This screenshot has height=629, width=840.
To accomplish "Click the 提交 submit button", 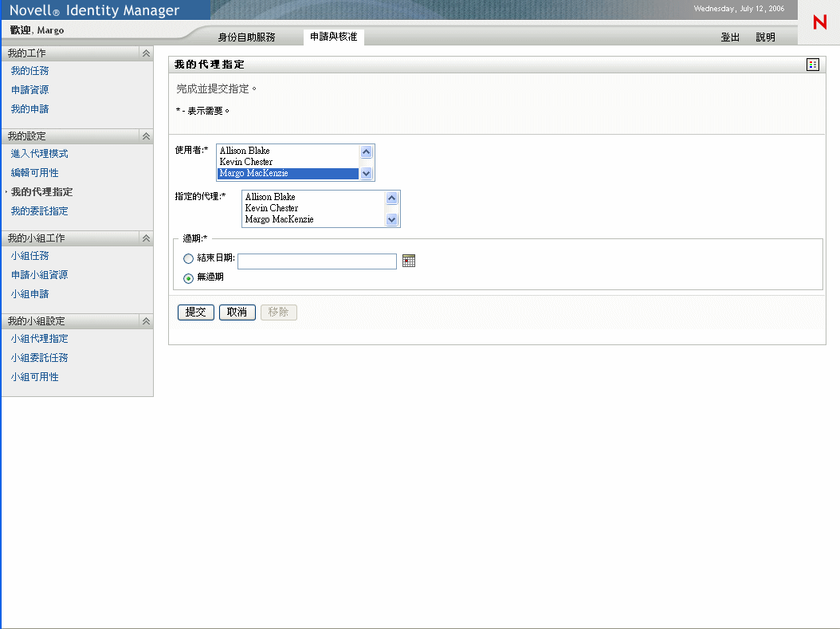I will click(195, 313).
